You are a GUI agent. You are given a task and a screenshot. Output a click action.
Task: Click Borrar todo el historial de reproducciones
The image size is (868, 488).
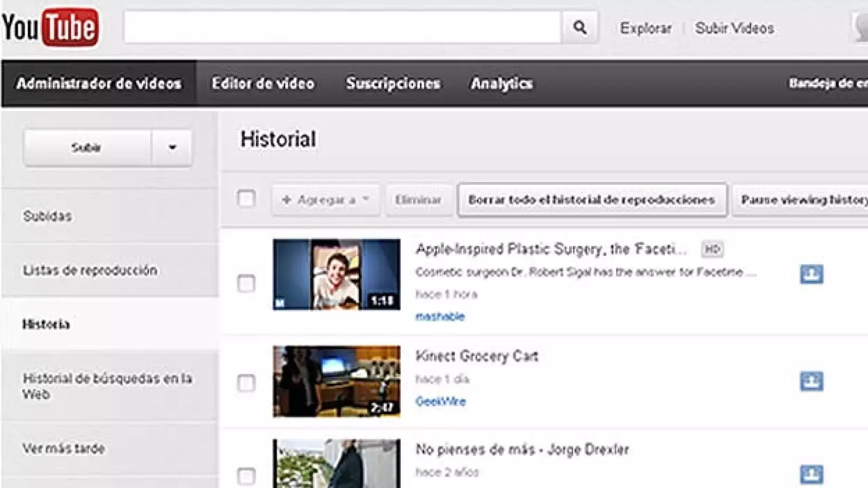[591, 200]
